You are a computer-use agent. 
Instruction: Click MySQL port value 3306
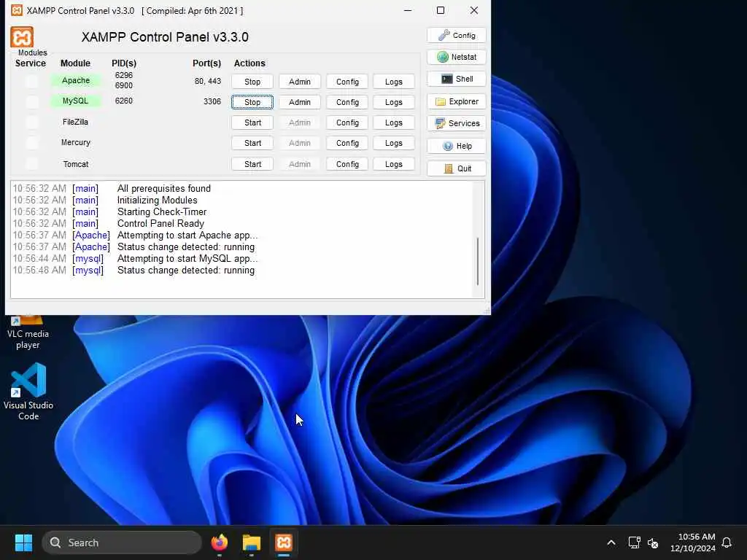click(x=212, y=101)
